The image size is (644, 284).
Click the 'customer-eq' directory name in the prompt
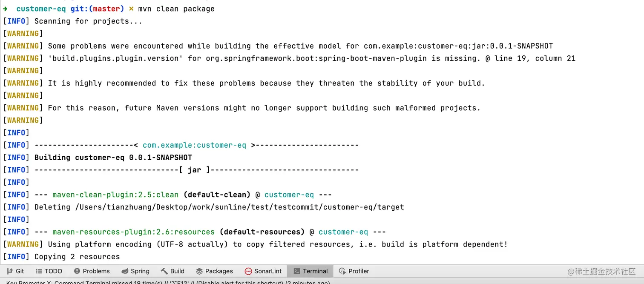tap(41, 9)
